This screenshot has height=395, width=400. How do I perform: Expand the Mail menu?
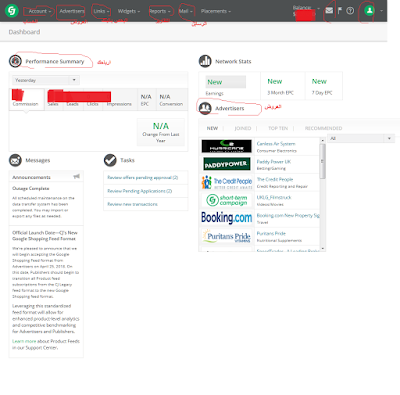186,11
